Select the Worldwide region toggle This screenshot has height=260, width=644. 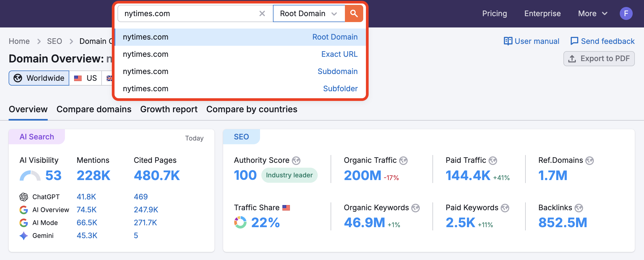pos(39,78)
